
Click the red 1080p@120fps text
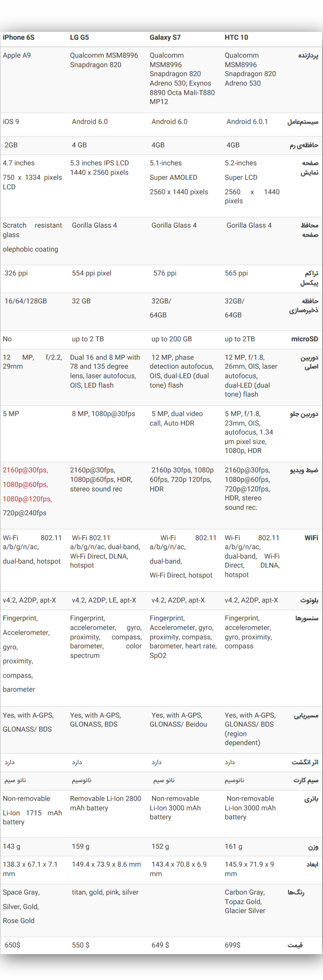click(x=27, y=499)
